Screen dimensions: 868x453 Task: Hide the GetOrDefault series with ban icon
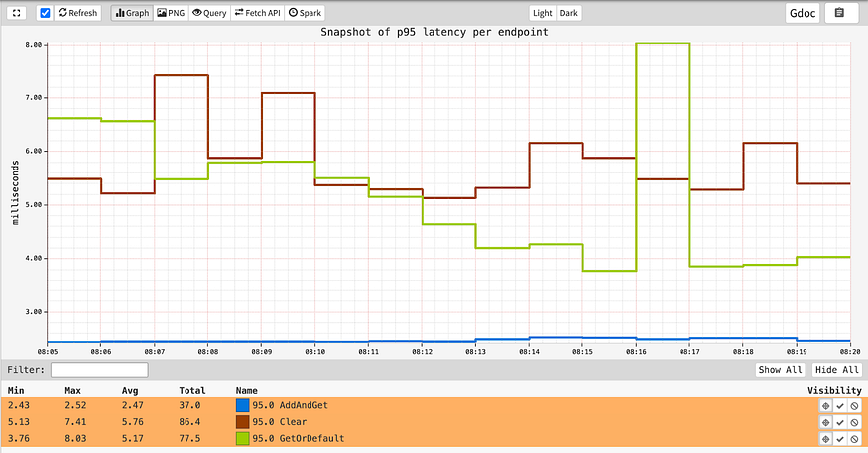[855, 439]
